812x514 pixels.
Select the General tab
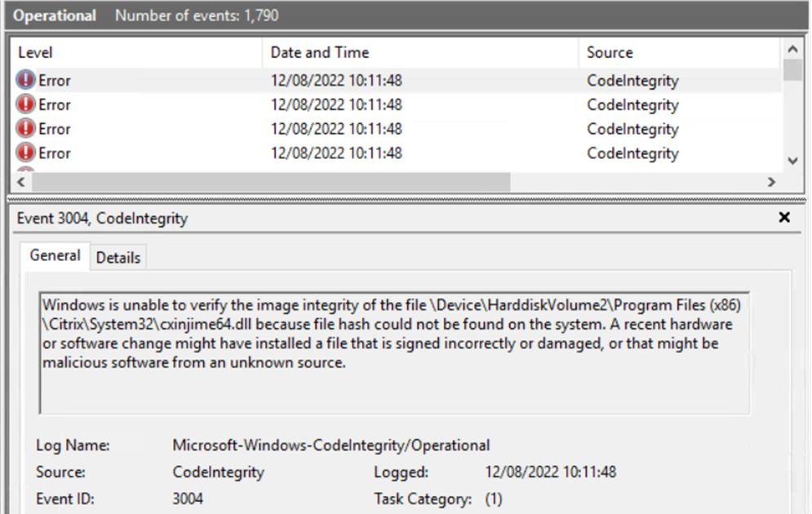(55, 256)
